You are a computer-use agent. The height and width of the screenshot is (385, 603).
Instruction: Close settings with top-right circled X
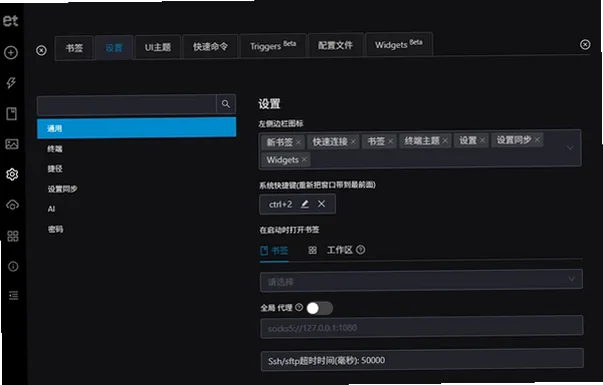(x=585, y=45)
